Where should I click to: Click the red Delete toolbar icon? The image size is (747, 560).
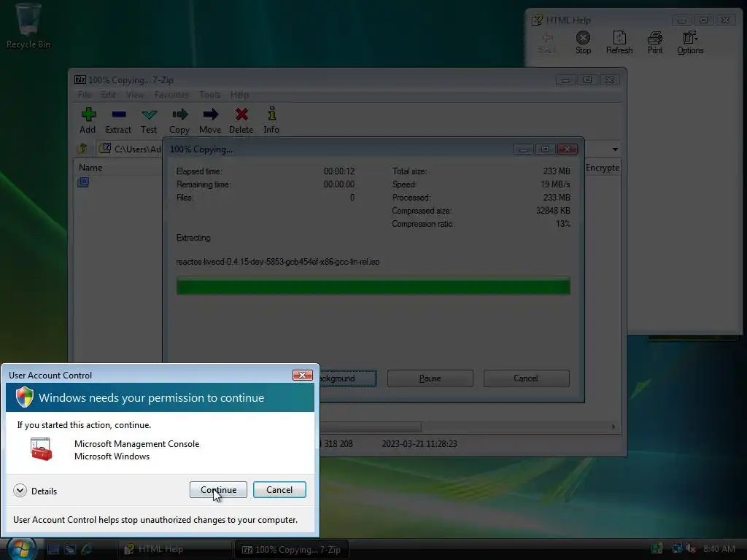[x=241, y=114]
